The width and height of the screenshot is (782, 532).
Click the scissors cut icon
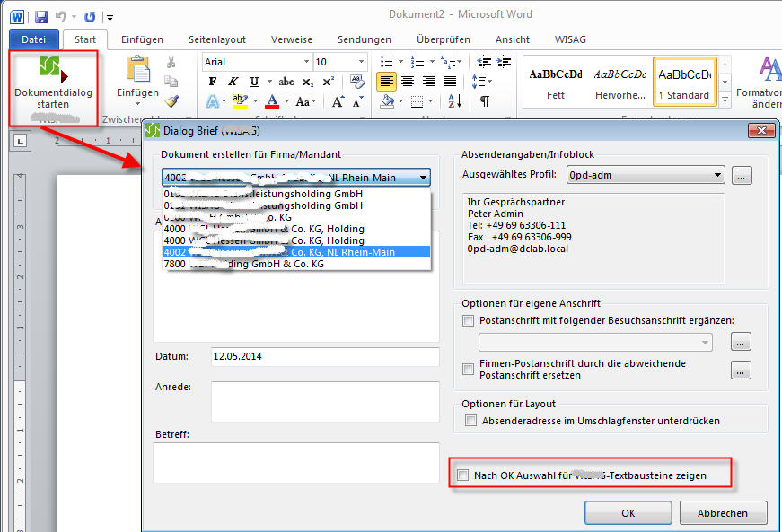(x=171, y=62)
